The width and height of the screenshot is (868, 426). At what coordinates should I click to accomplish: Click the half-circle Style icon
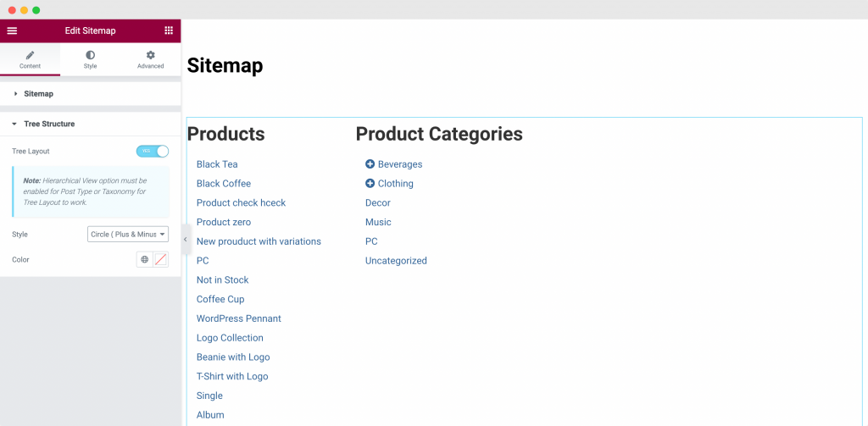pyautogui.click(x=90, y=55)
